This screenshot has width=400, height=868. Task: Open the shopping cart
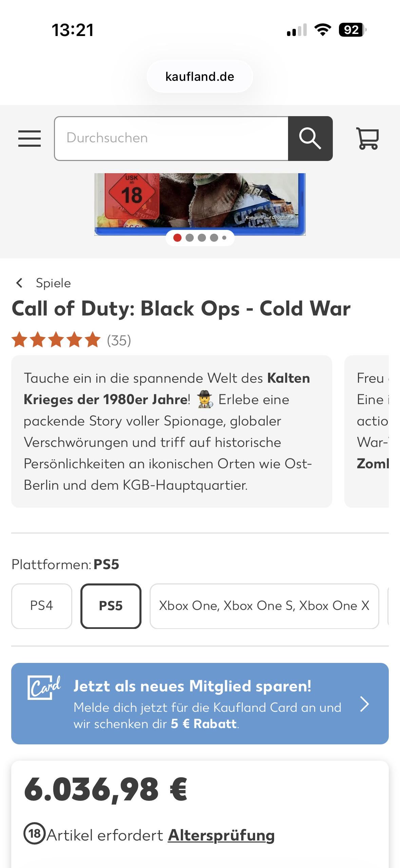[x=367, y=139]
